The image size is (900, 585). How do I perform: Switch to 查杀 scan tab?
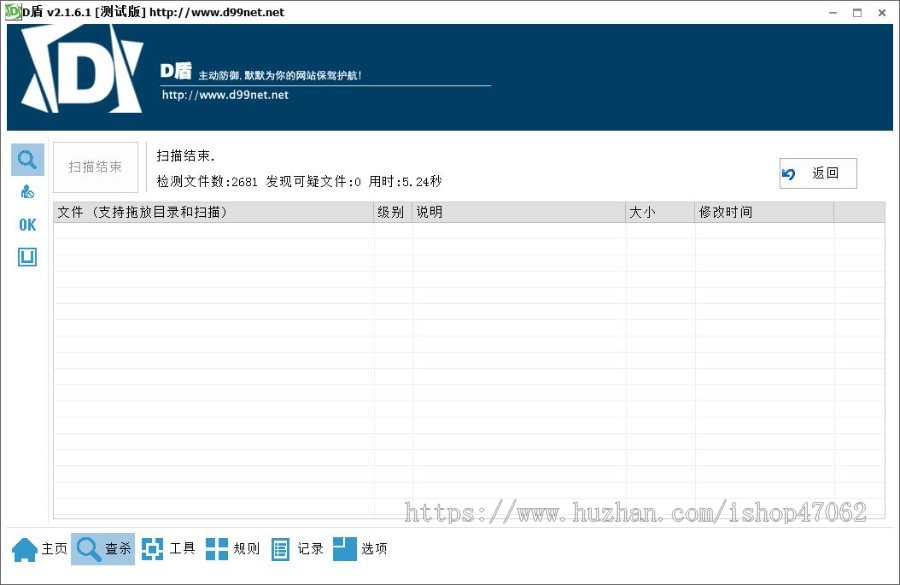click(103, 549)
